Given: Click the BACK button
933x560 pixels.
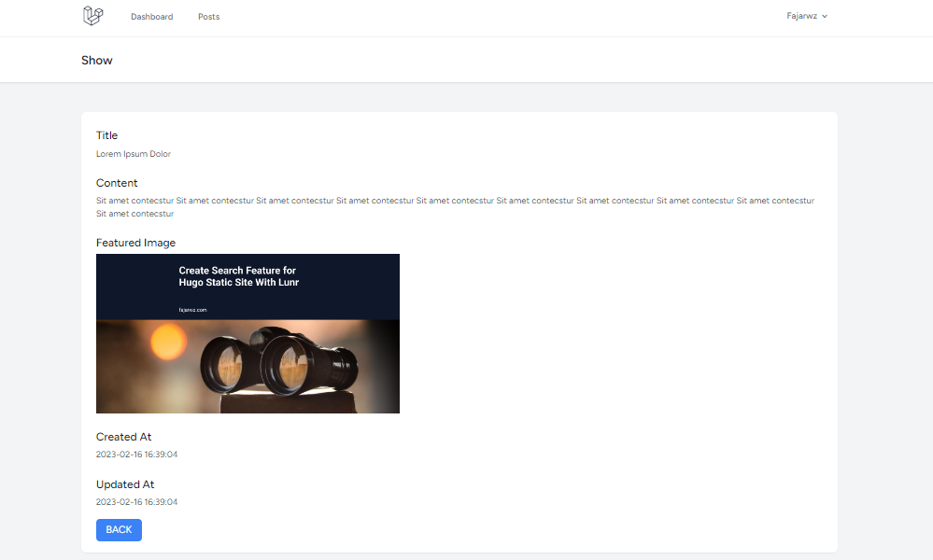Looking at the screenshot, I should tap(119, 530).
